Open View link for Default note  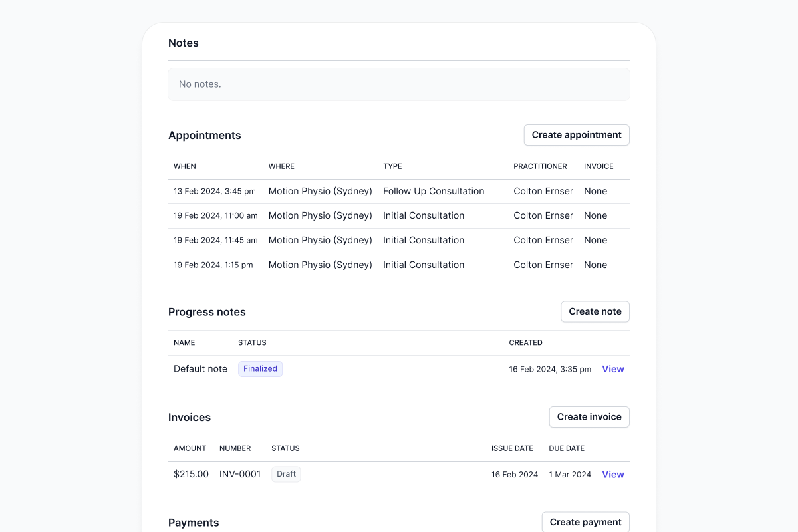click(612, 369)
